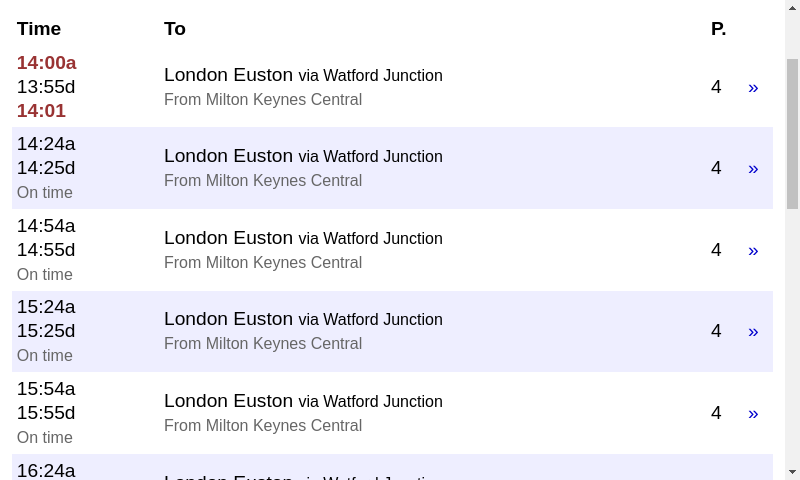
Task: Click the vertical scrollbar thumb
Action: (792, 134)
